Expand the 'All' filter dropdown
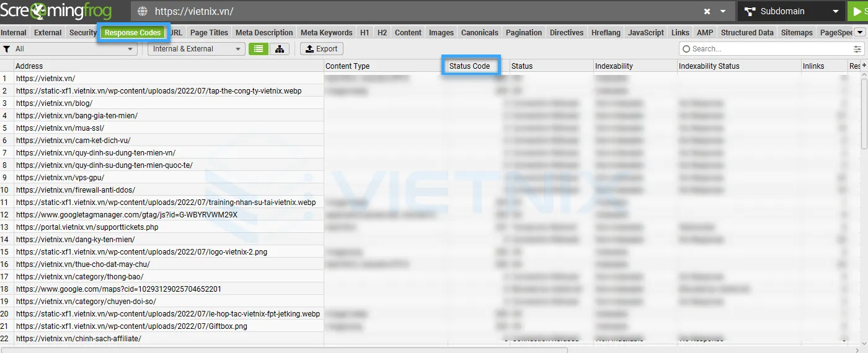This screenshot has height=353, width=868. pyautogui.click(x=68, y=49)
